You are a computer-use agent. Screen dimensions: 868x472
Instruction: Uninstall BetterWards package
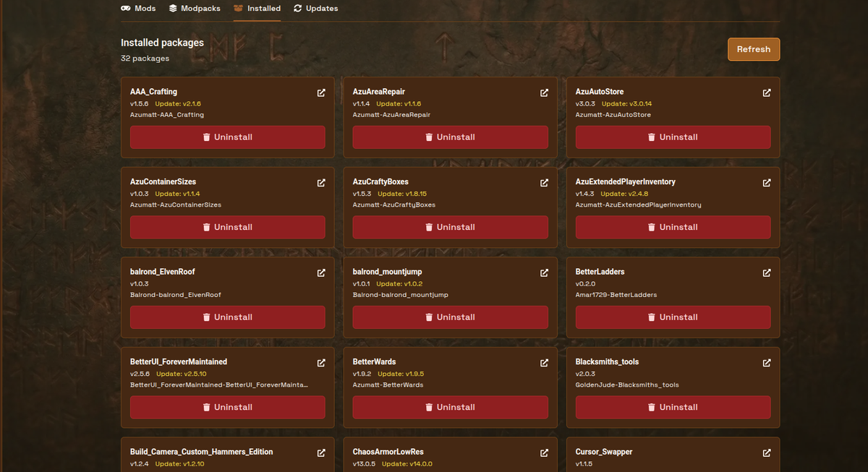pos(451,407)
